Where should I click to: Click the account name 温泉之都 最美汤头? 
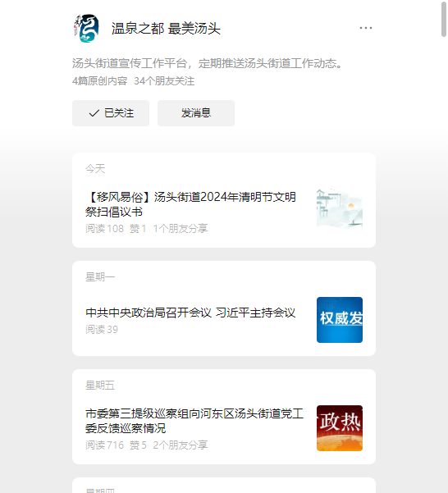coord(166,28)
